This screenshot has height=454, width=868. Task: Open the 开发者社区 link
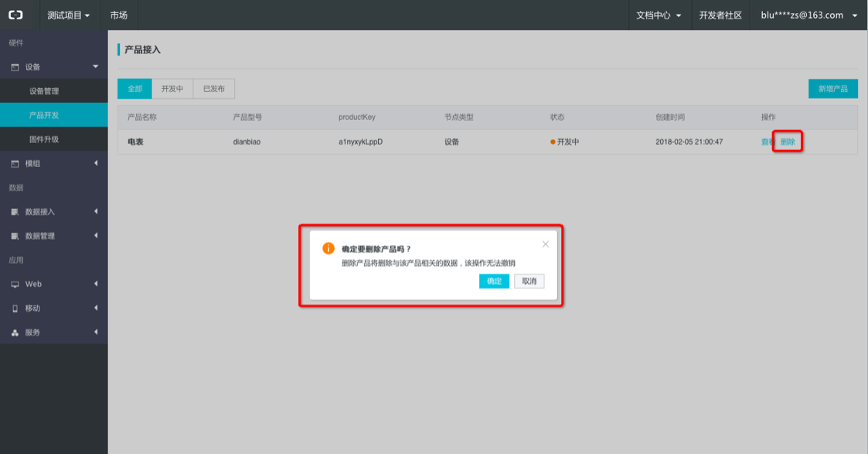click(720, 15)
